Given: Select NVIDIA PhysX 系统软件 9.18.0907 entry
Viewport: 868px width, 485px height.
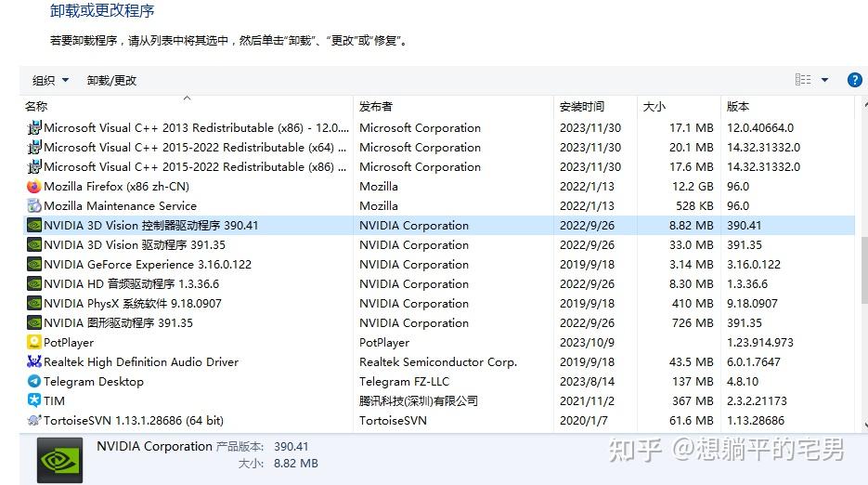Looking at the screenshot, I should [133, 303].
